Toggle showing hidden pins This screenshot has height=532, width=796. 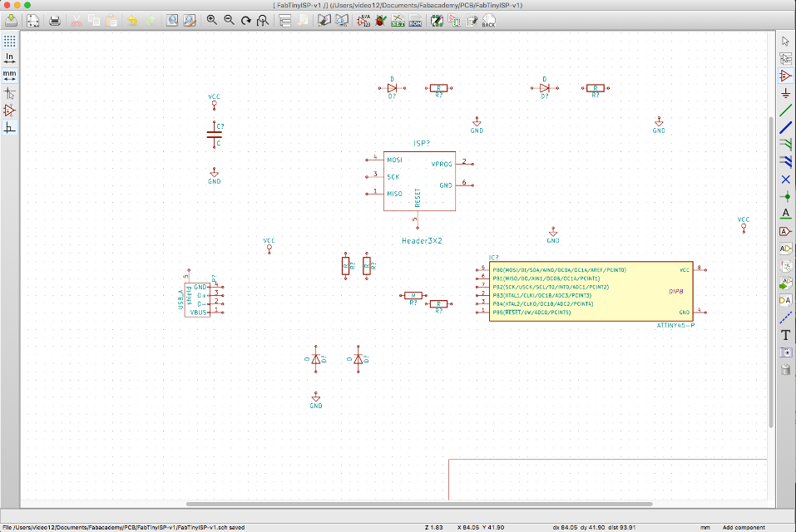point(10,111)
